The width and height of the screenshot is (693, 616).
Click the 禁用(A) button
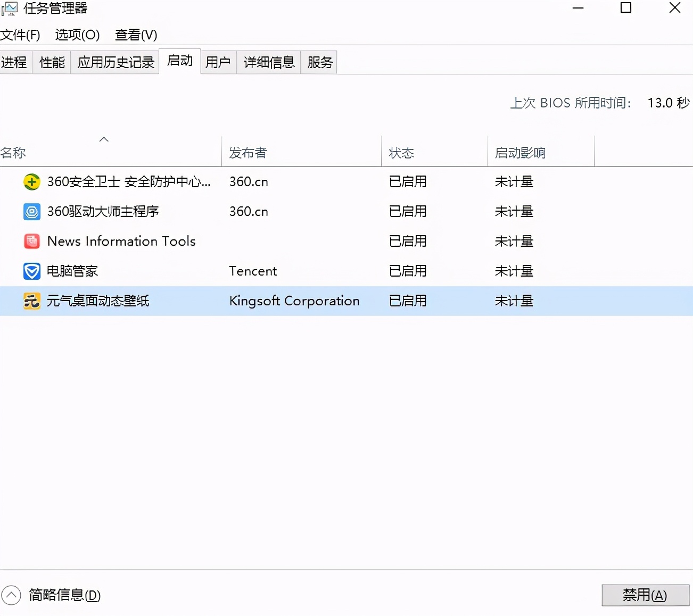tap(645, 595)
